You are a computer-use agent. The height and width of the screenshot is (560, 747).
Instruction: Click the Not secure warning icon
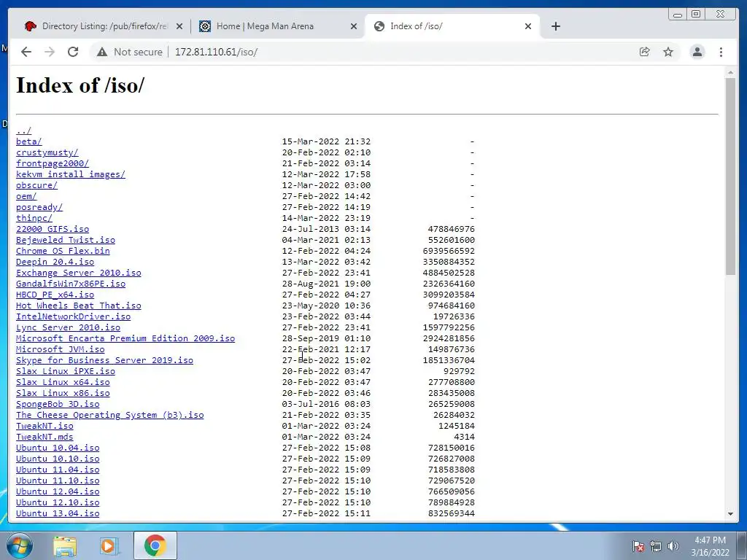(x=102, y=52)
